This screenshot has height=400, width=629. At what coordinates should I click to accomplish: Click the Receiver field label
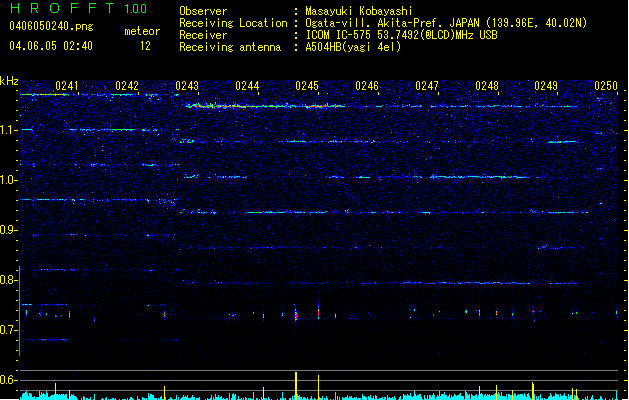click(203, 35)
